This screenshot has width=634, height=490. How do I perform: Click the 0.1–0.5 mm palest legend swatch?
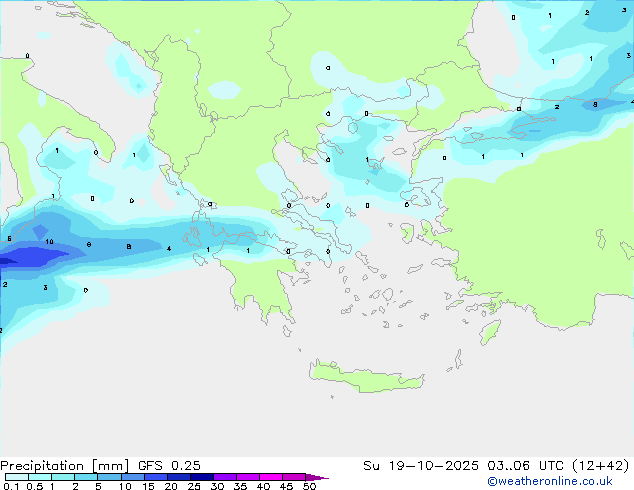tap(17, 477)
